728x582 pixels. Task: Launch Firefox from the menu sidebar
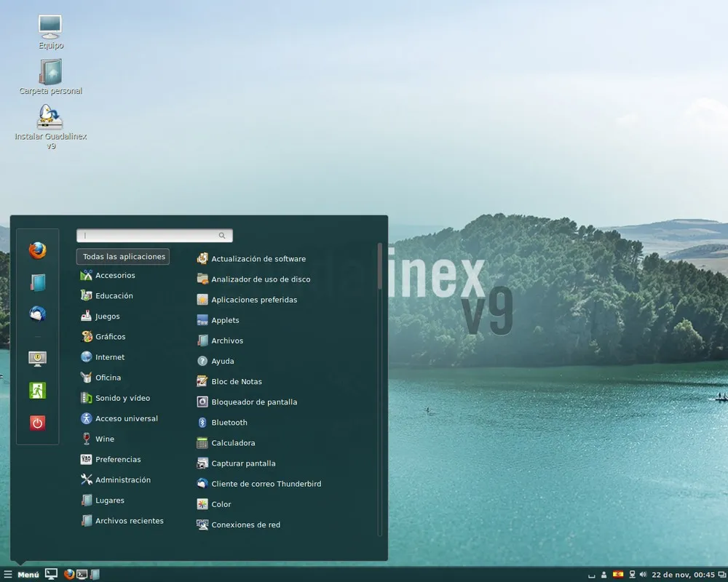tap(37, 250)
